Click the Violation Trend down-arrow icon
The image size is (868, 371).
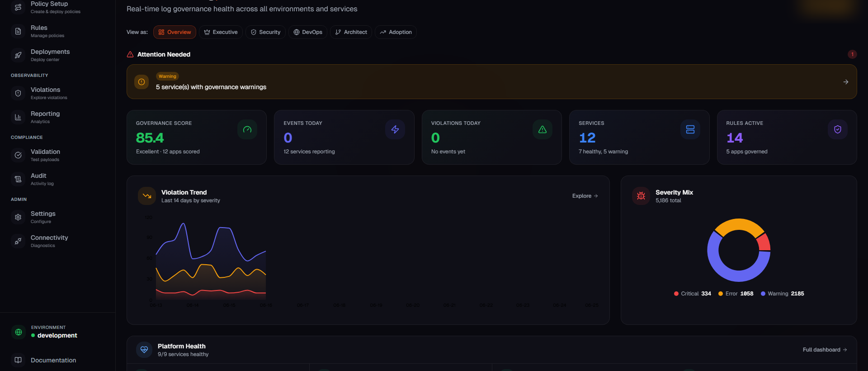click(147, 196)
